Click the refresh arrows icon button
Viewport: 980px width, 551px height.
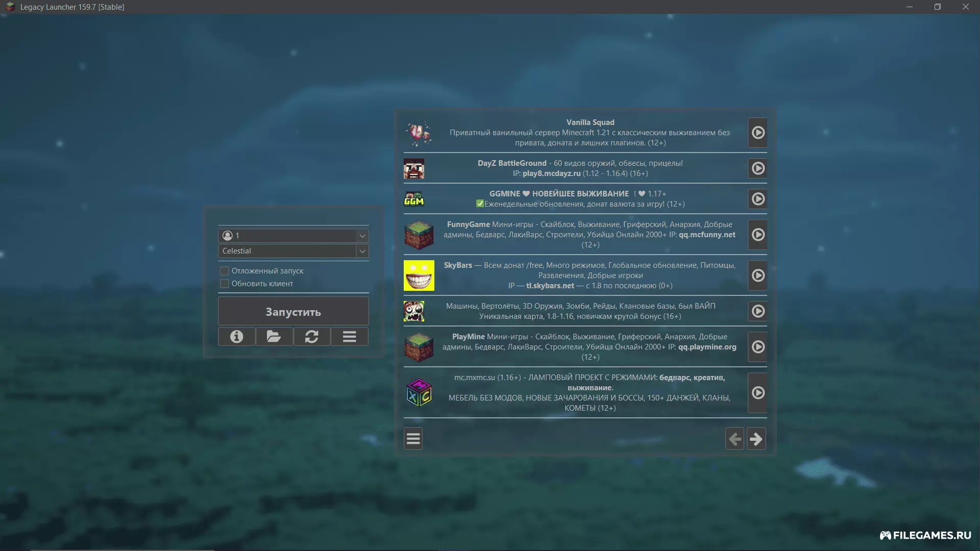click(x=312, y=337)
